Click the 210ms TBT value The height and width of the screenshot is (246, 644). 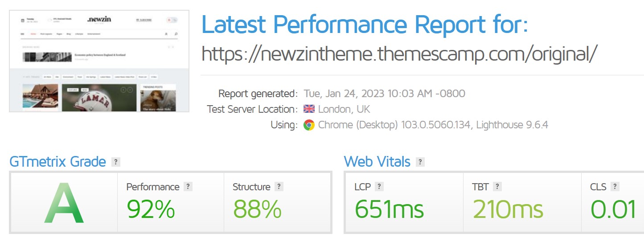coord(508,209)
